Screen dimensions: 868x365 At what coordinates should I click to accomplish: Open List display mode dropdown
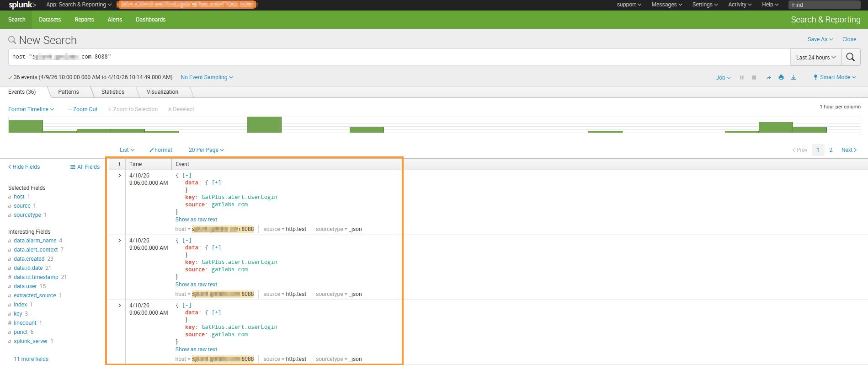(127, 150)
